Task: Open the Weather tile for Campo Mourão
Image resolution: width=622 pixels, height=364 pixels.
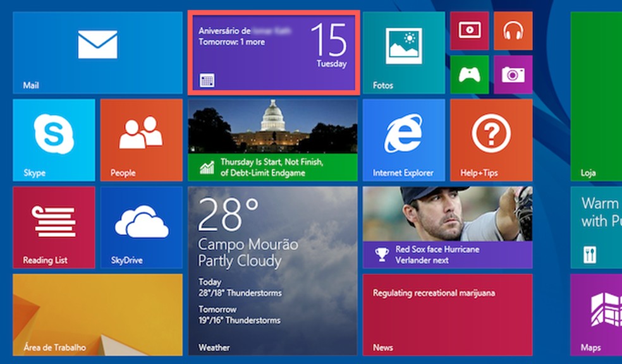Action: coord(273,271)
